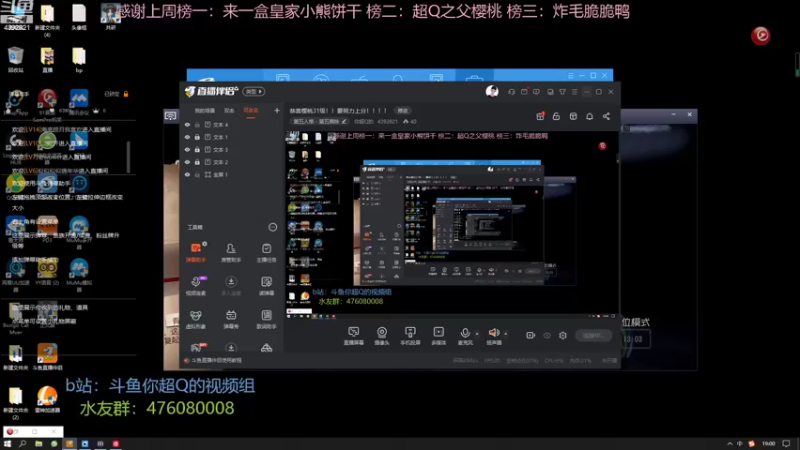Open the 房管助手 tool
This screenshot has width=800, height=450.
(x=231, y=252)
